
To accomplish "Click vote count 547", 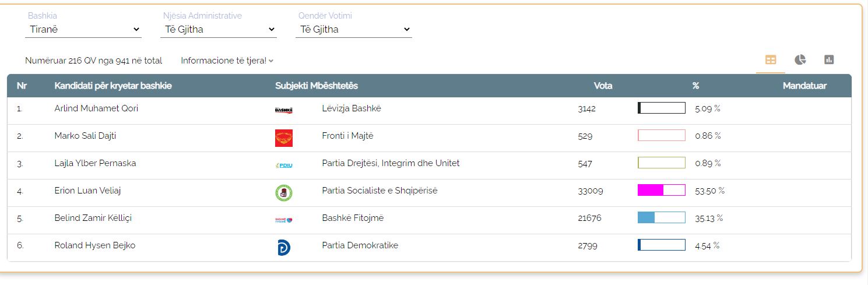I will coord(585,164).
